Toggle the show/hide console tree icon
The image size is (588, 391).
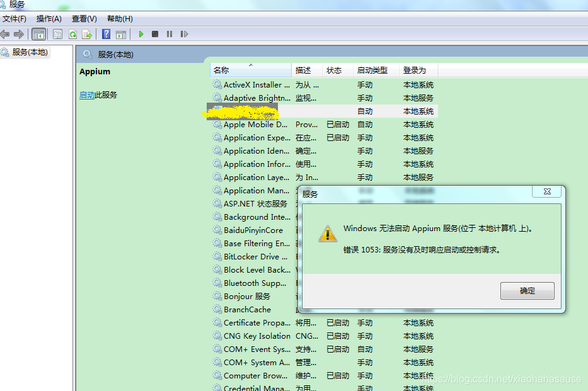click(x=39, y=35)
